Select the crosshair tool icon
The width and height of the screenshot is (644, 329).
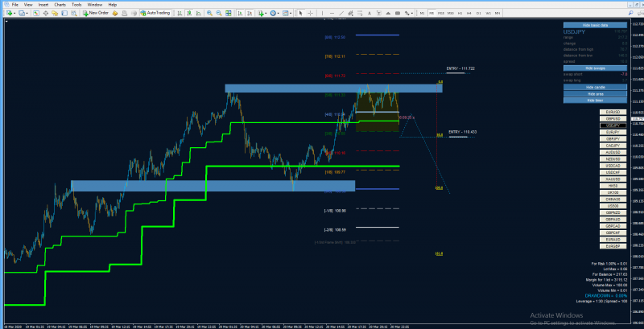point(310,13)
